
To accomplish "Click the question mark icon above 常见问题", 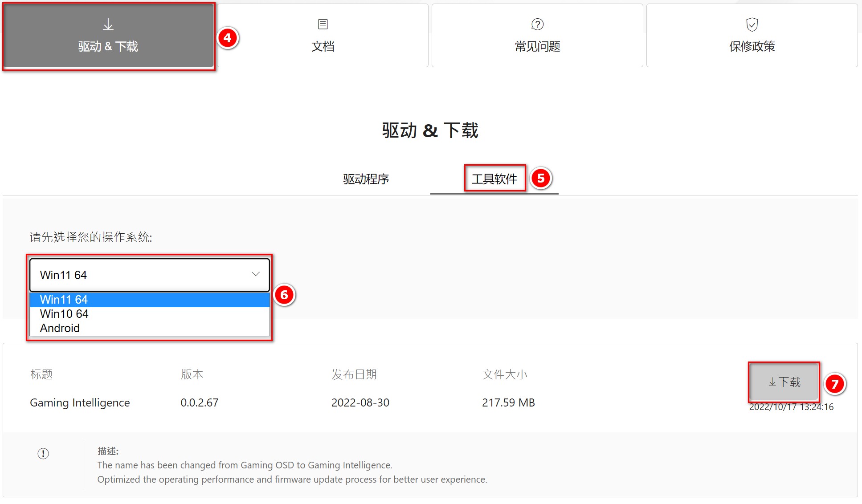I will (538, 24).
